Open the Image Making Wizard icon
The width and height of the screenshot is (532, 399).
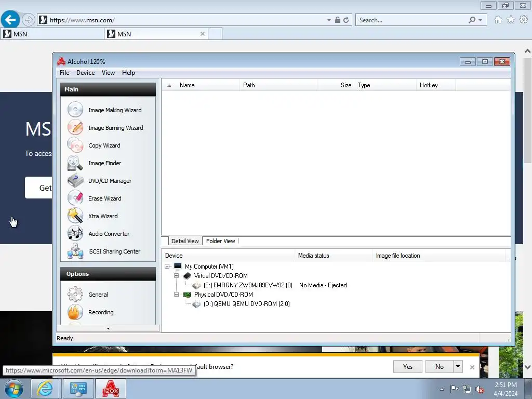pyautogui.click(x=75, y=110)
